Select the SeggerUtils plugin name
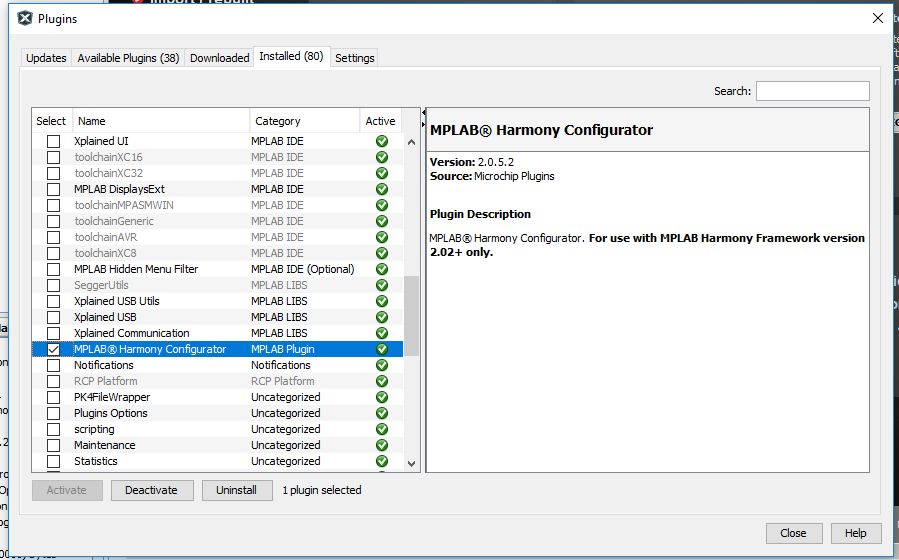The width and height of the screenshot is (899, 560). tap(101, 285)
